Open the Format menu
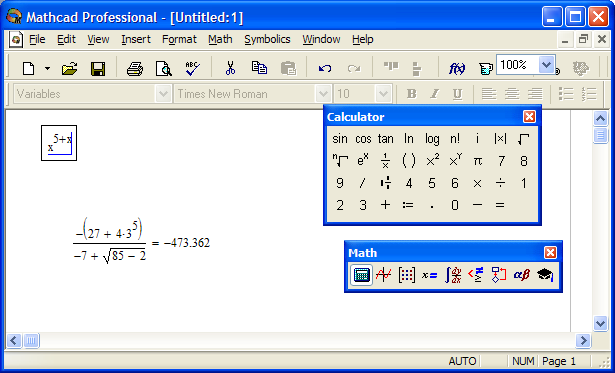The height and width of the screenshot is (373, 615). click(179, 39)
